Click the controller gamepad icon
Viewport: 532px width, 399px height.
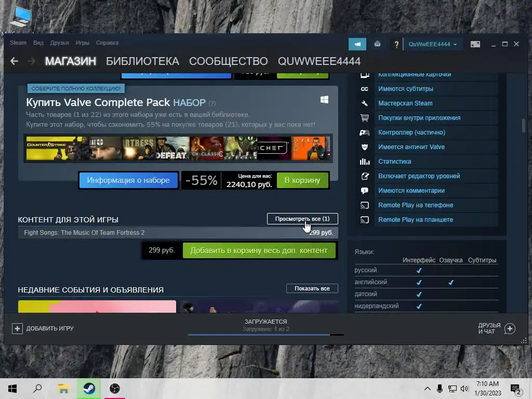coord(364,132)
